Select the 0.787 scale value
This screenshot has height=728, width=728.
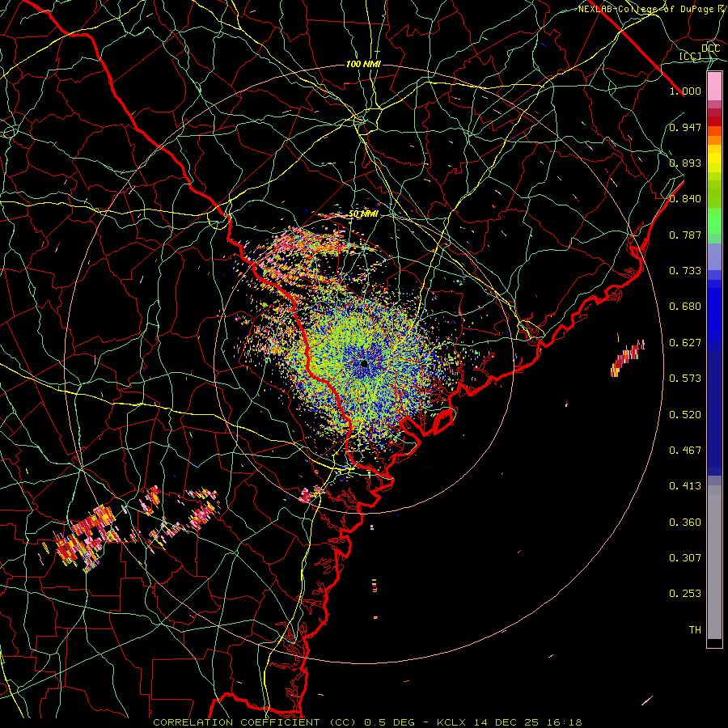point(685,235)
